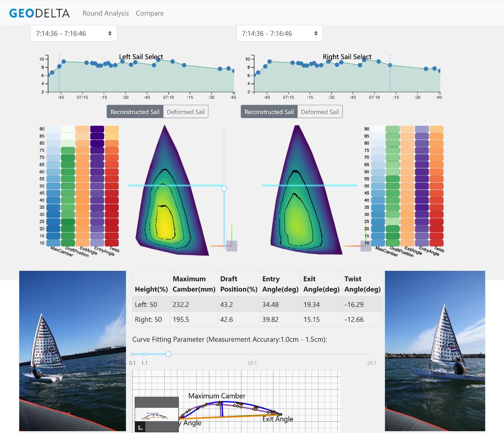Click the Left: 50 table row
This screenshot has height=433, width=504.
257,304
